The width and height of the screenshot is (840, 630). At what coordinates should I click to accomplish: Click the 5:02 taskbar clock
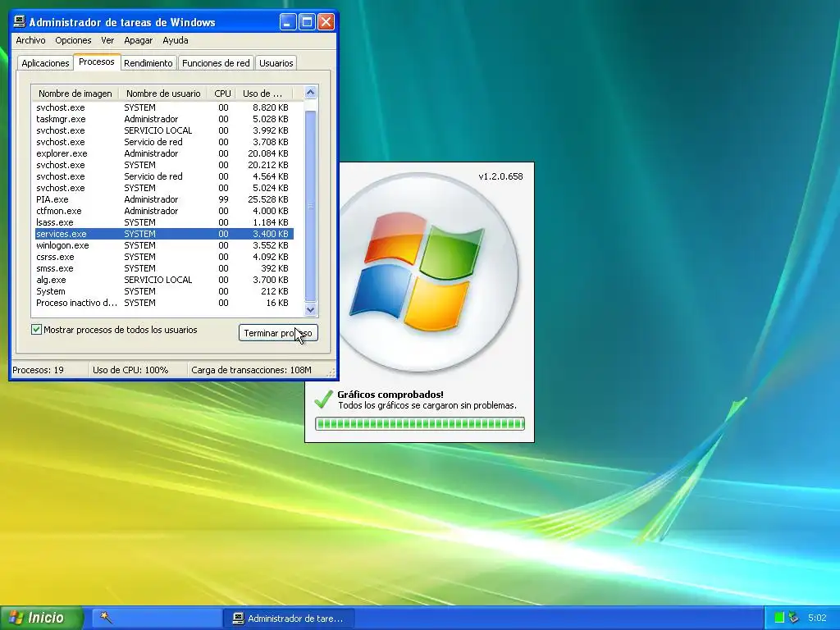(x=817, y=618)
